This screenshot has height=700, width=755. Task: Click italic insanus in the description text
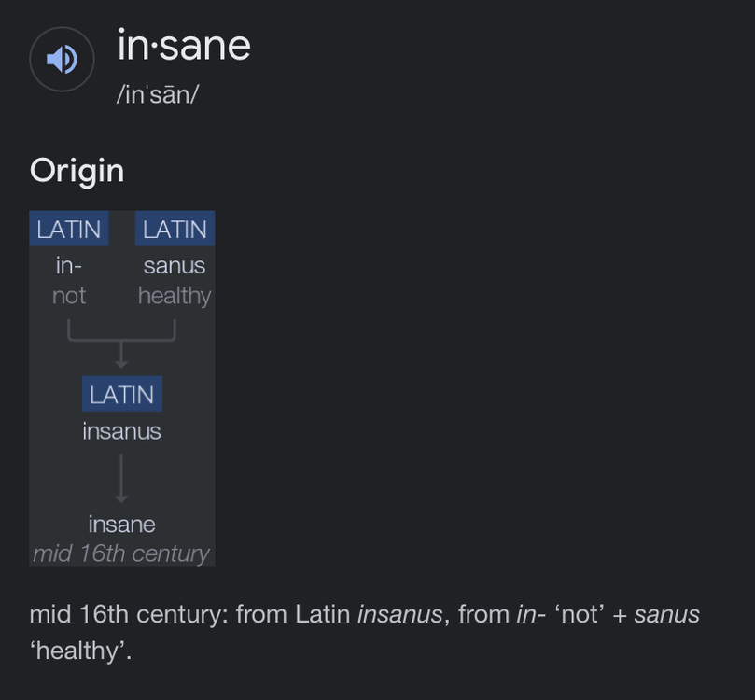(x=399, y=614)
